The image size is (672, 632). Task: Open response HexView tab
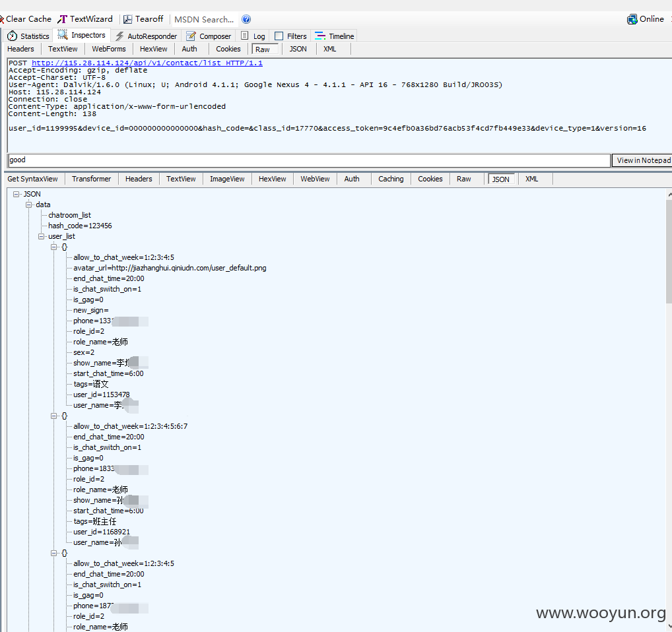point(272,179)
